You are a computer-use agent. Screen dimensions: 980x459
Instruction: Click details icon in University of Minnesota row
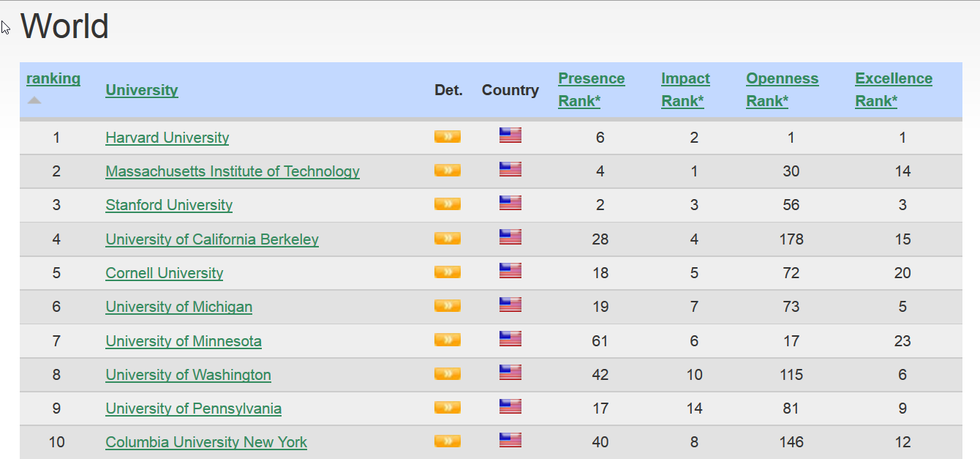(x=447, y=340)
